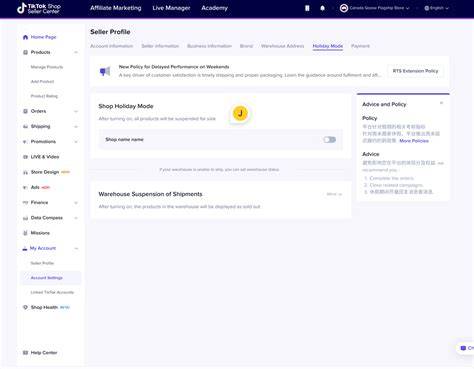
Task: Collapse the Advice and Policy panel
Action: pos(441,103)
